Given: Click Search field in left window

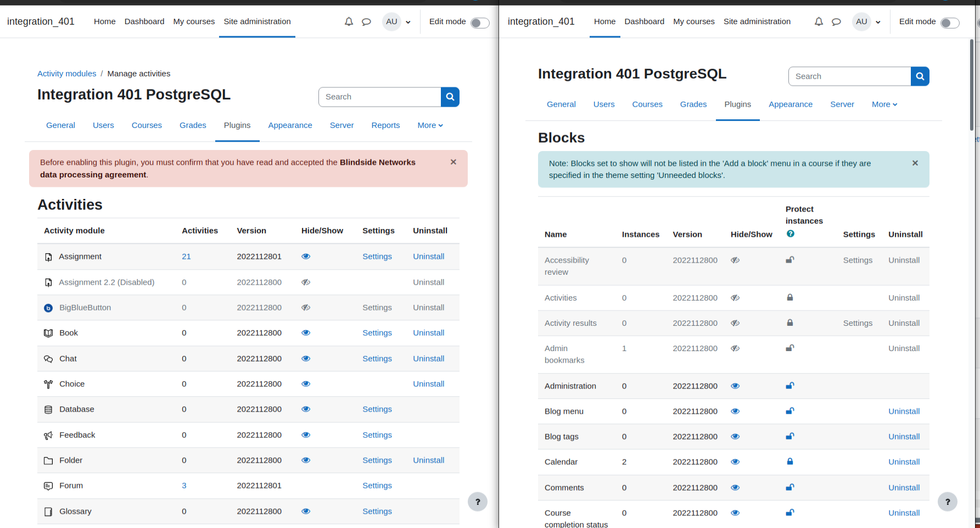Looking at the screenshot, I should 379,97.
